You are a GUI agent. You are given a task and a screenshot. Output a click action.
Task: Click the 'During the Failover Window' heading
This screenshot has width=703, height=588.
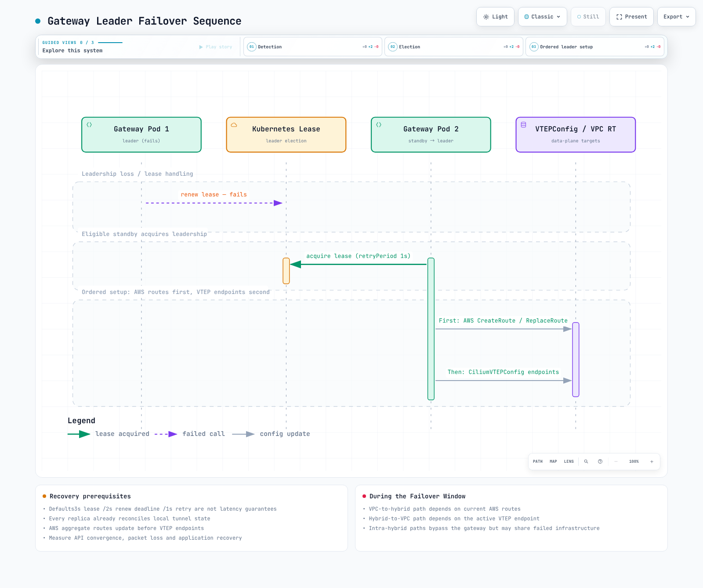coord(417,496)
